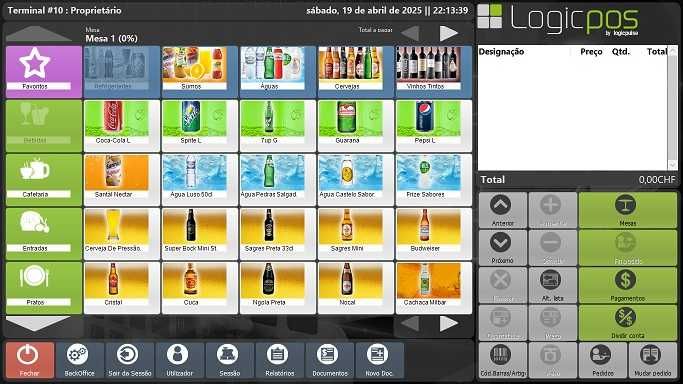This screenshot has height=384, width=683.
Task: Open Cód. Barras/Artigo barcode button
Action: click(503, 360)
